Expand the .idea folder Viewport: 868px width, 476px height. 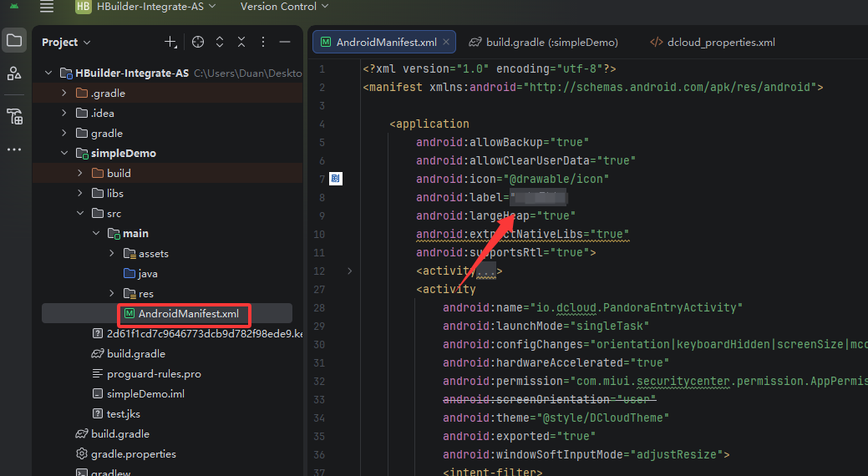click(x=64, y=113)
